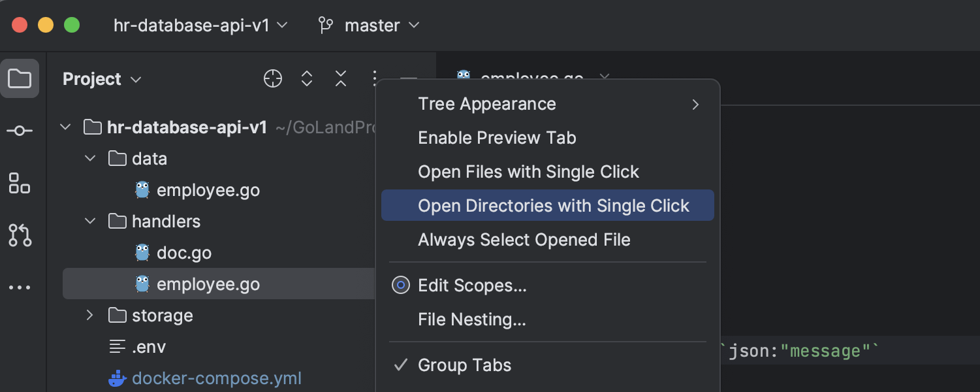
Task: Expand the storage folder
Action: [90, 316]
